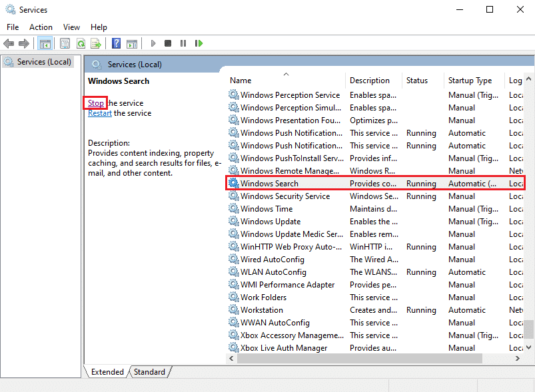Select the Workstation row

[x=375, y=309]
